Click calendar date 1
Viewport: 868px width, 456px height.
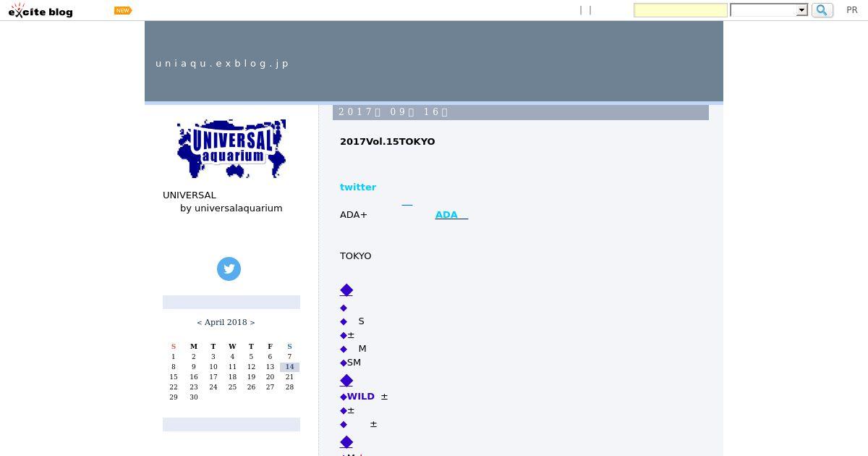tap(174, 356)
